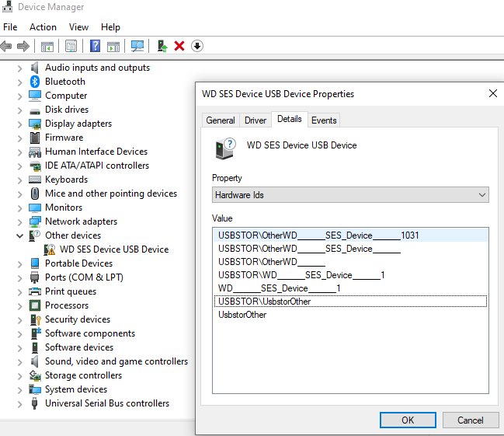Click the Update device driver icon

tap(162, 46)
